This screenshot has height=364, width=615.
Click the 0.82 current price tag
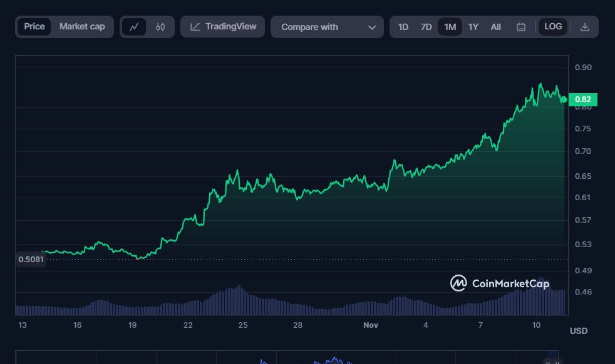[583, 99]
